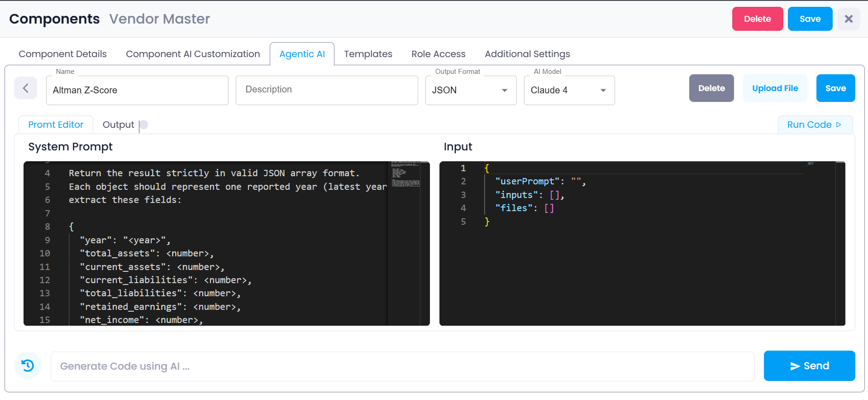Close the Components panel with X
The width and height of the screenshot is (868, 400).
(849, 19)
